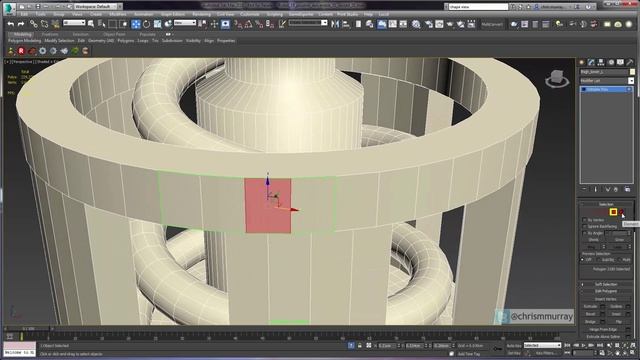Select the Off preview selection radio
The width and height of the screenshot is (640, 360).
583,260
